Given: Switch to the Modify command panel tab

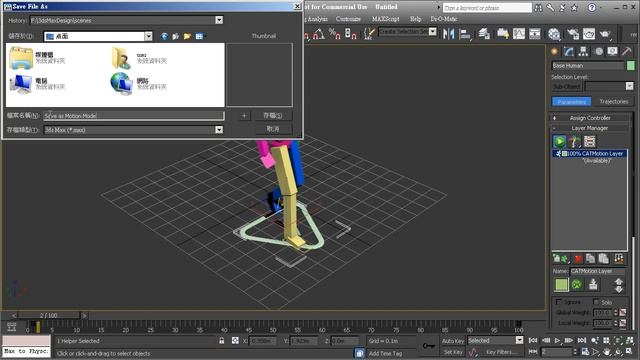Looking at the screenshot, I should 569,51.
